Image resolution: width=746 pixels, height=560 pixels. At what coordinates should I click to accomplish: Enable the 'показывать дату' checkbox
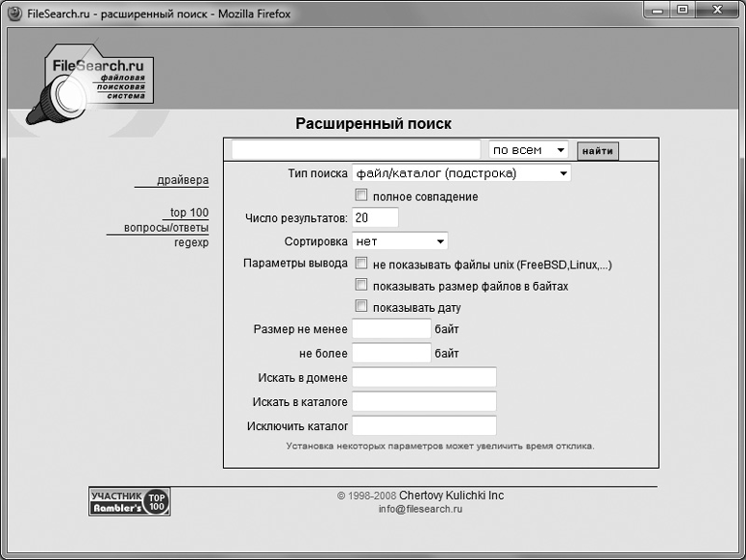(x=361, y=307)
